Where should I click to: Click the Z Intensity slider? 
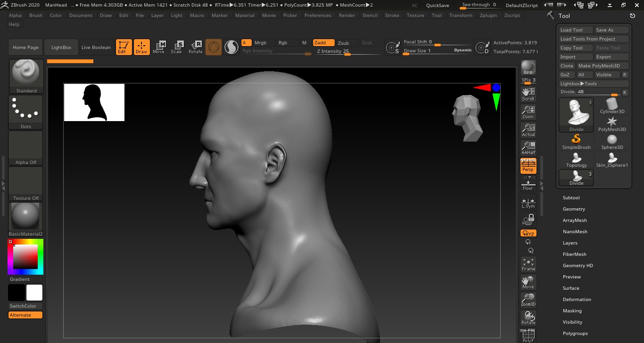pyautogui.click(x=347, y=51)
